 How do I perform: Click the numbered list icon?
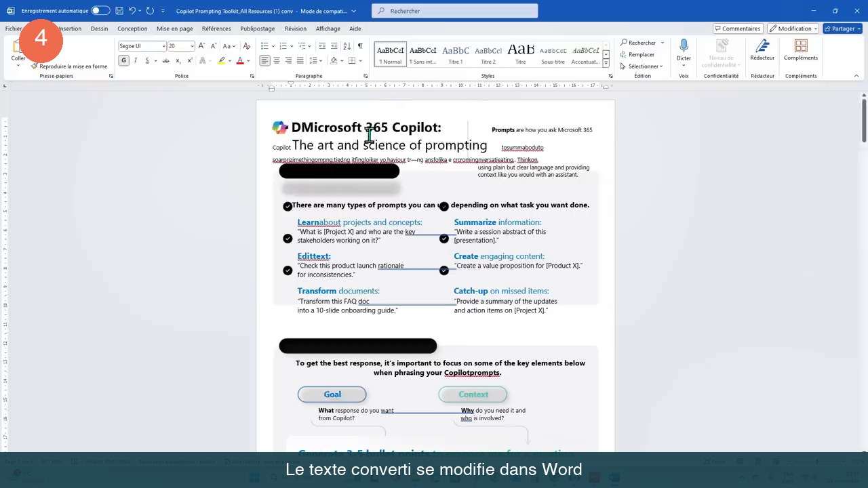pyautogui.click(x=283, y=45)
